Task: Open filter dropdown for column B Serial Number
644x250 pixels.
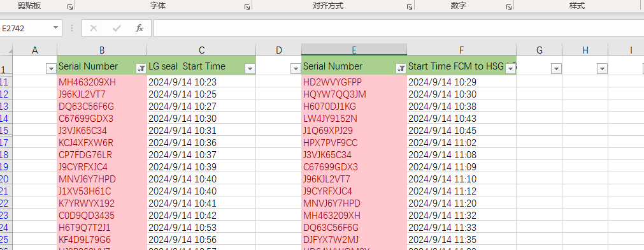Action: [141, 69]
